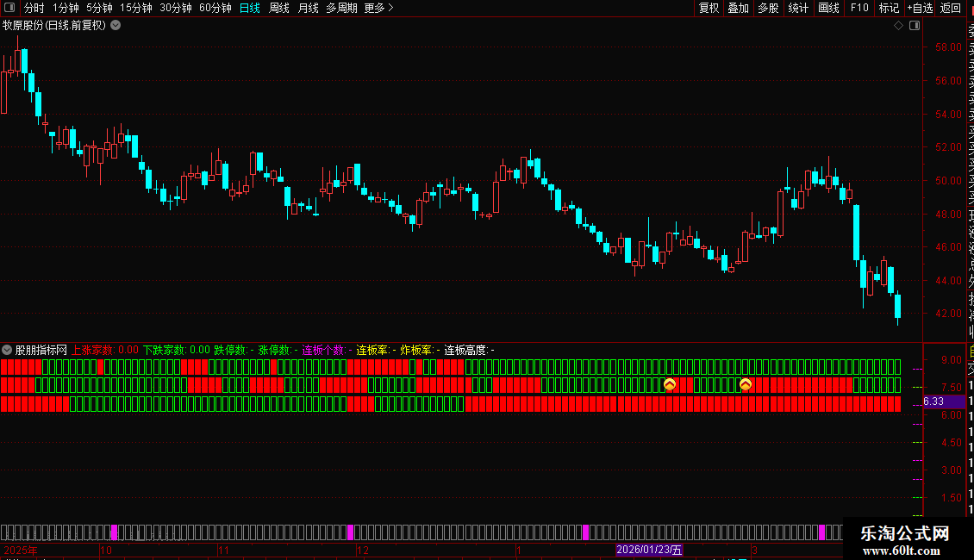Click the 炸板率 label

[417, 350]
